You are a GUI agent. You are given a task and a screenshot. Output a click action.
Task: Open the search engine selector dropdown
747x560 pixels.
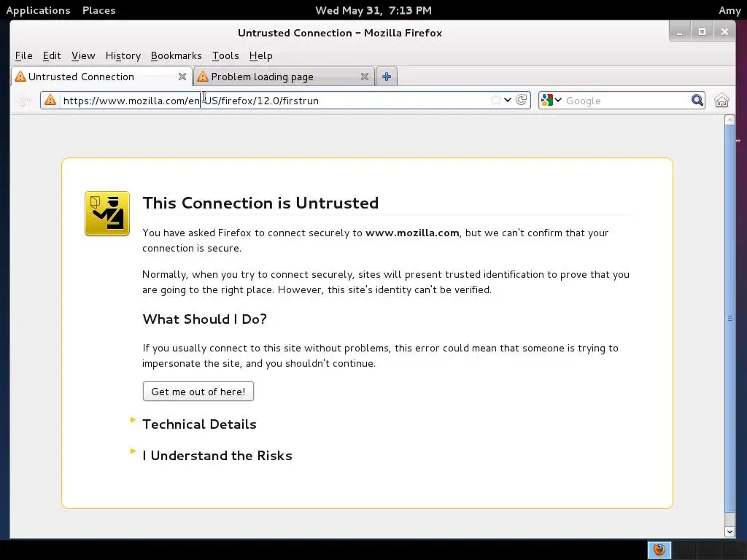pyautogui.click(x=551, y=100)
